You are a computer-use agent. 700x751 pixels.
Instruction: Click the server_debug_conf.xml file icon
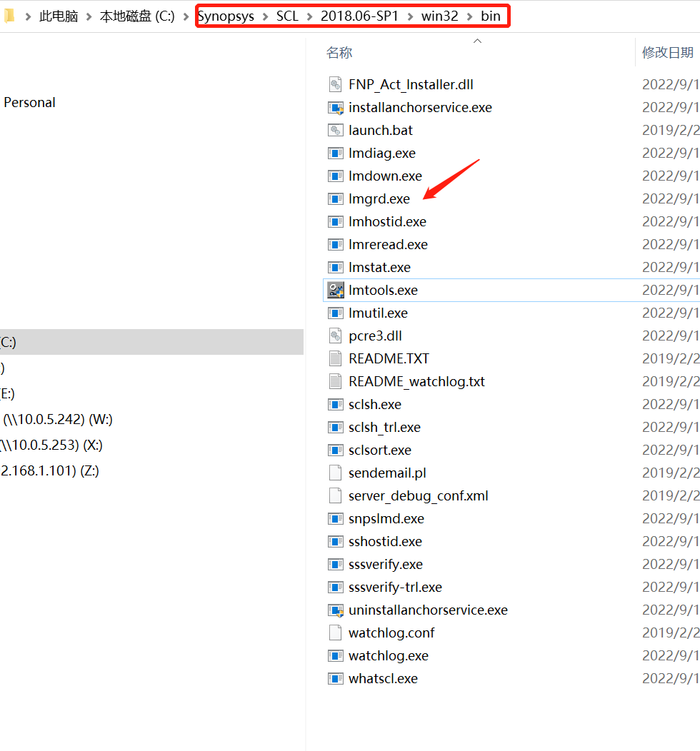tap(336, 495)
